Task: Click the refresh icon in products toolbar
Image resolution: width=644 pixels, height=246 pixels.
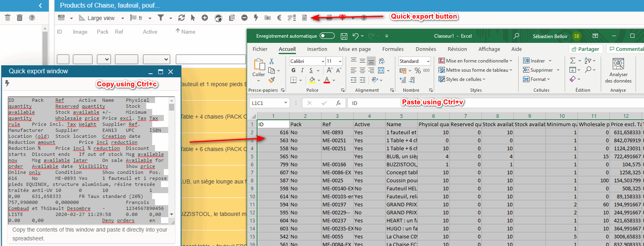Action: [181, 18]
